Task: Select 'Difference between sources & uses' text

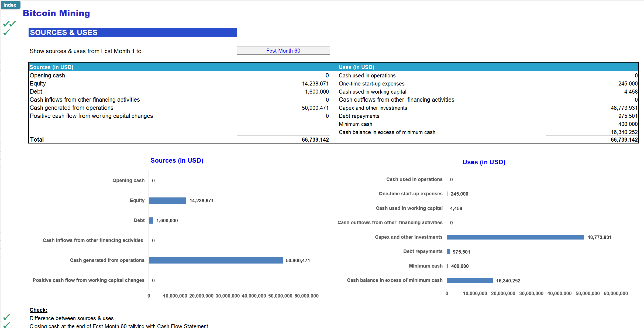Action: point(71,318)
